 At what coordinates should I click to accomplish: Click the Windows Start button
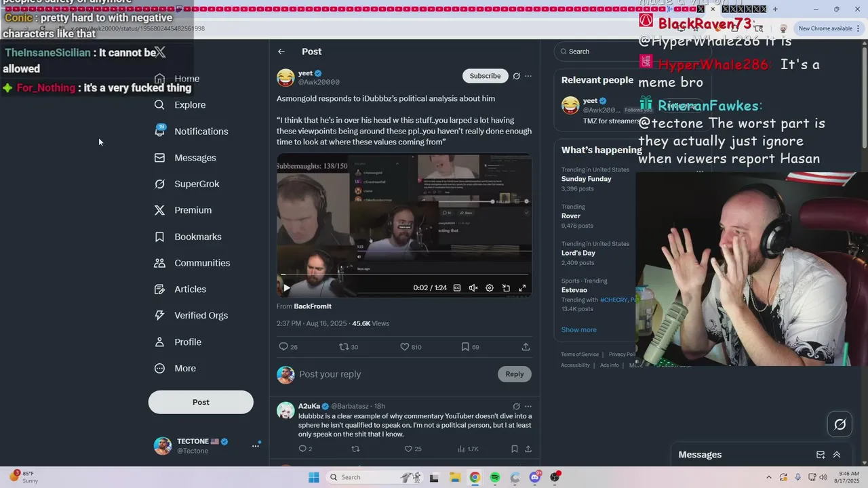314,477
